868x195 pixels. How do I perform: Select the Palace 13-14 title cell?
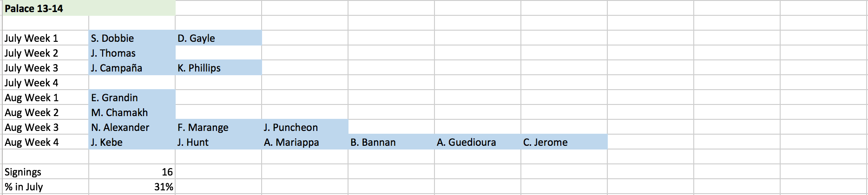click(x=88, y=8)
